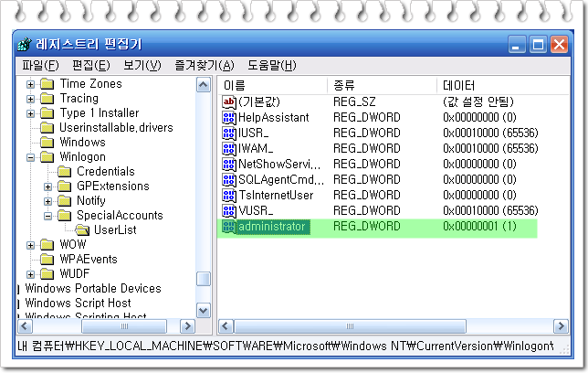Open the 보기(V) menu
The height and width of the screenshot is (373, 588).
tap(142, 65)
